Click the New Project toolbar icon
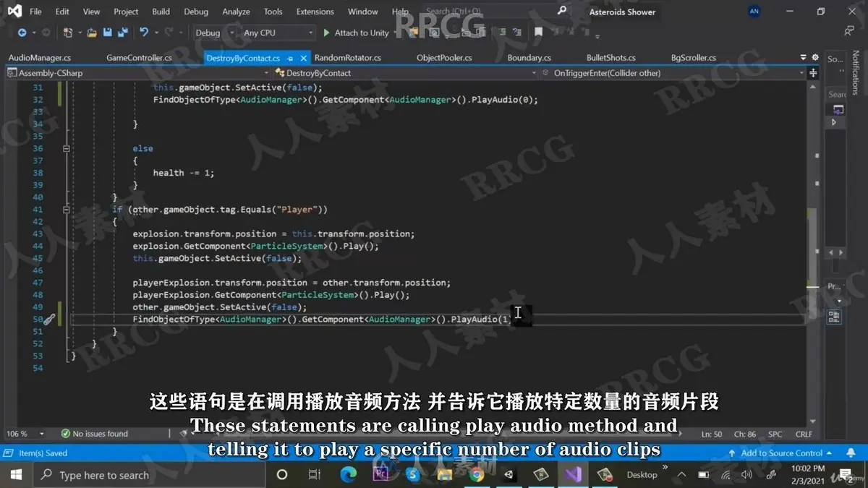The width and height of the screenshot is (868, 488). pyautogui.click(x=68, y=33)
